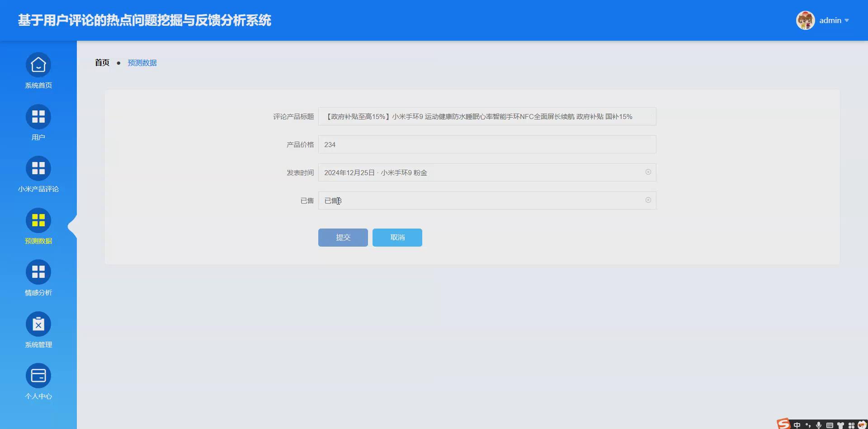This screenshot has height=429, width=868.
Task: Open the 个人中心 profile icon
Action: pos(38,376)
